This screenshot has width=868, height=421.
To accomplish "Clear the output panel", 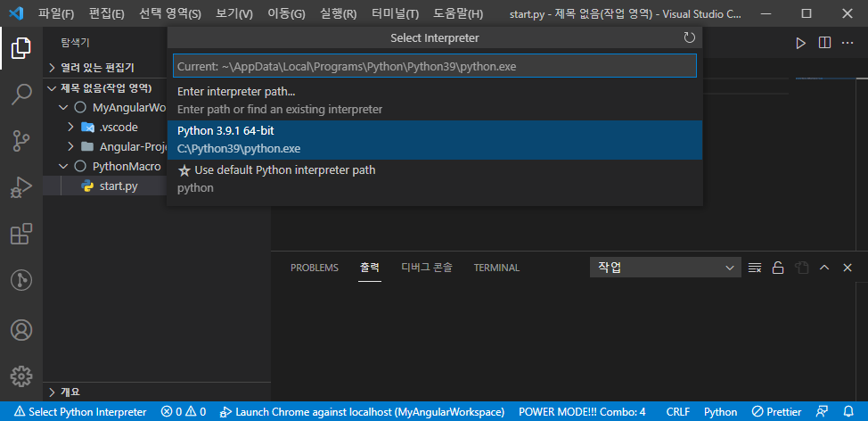I will (x=755, y=268).
